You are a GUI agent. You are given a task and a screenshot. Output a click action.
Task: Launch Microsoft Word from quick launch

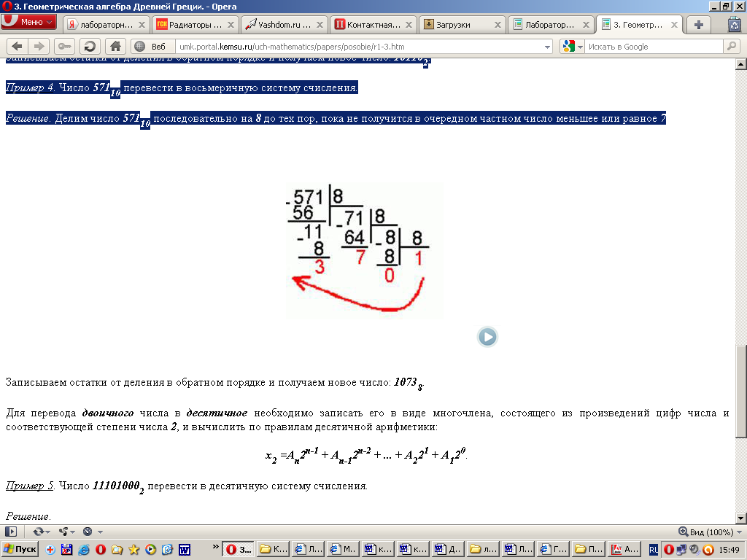click(x=185, y=550)
